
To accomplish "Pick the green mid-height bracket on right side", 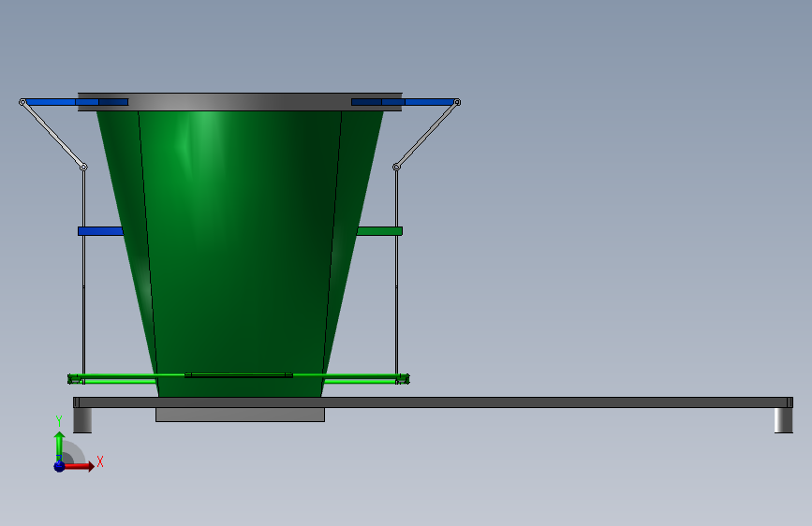I will pos(379,231).
